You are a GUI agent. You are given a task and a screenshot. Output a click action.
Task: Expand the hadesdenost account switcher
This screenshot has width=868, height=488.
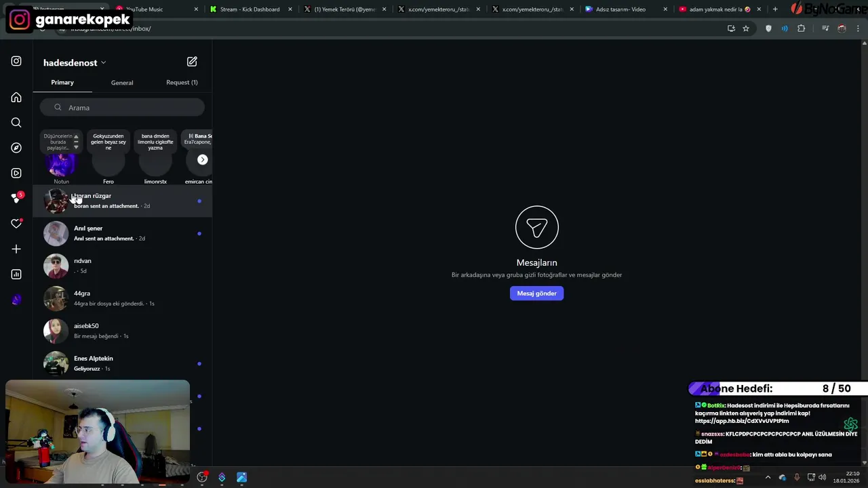tap(75, 62)
